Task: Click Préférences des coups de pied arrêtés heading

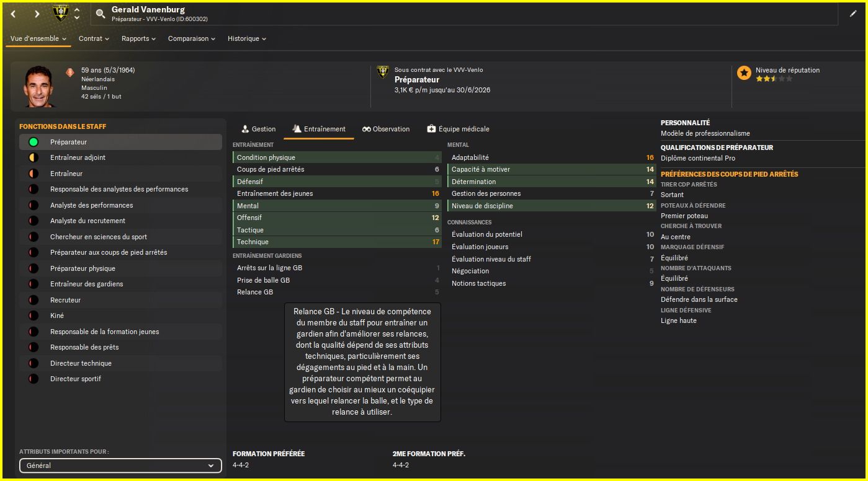Action: coord(729,174)
